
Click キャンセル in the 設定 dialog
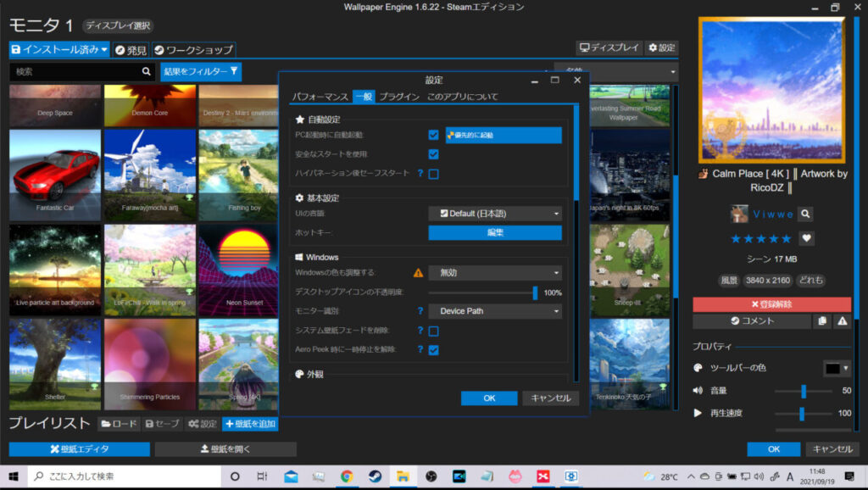point(551,398)
